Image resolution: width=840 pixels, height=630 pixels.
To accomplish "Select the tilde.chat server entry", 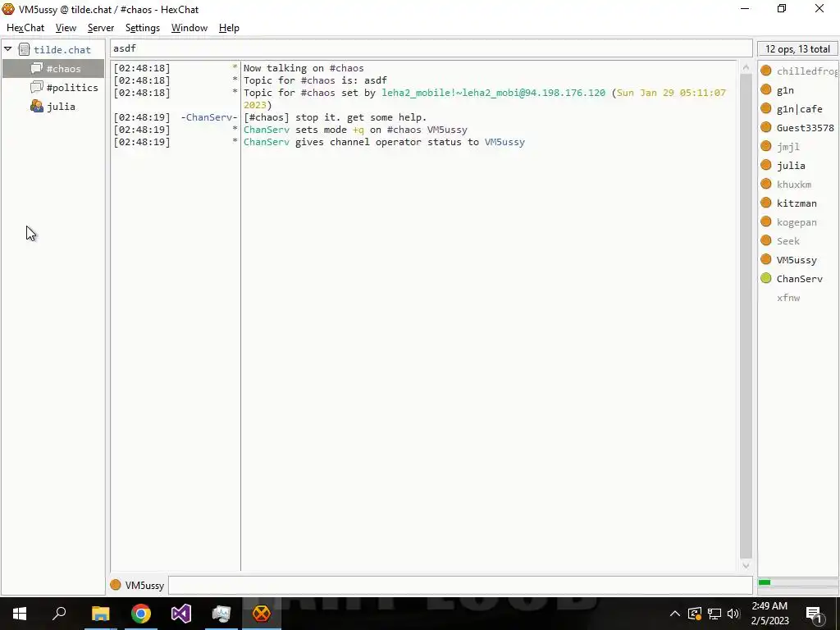I will (62, 50).
